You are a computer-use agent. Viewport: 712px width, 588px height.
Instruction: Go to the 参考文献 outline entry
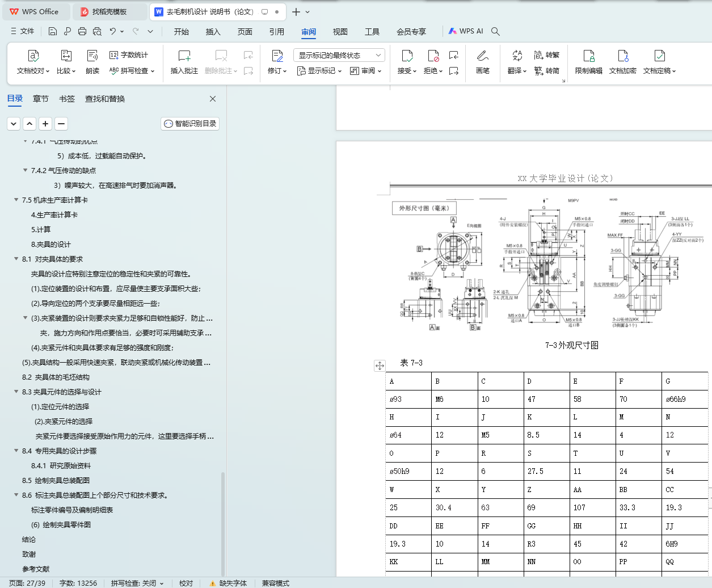coord(36,569)
